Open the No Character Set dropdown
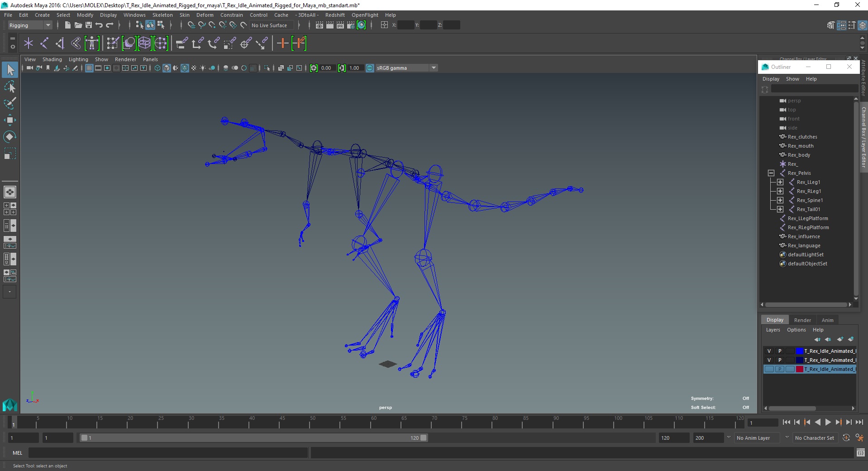This screenshot has height=471, width=868. (816, 438)
